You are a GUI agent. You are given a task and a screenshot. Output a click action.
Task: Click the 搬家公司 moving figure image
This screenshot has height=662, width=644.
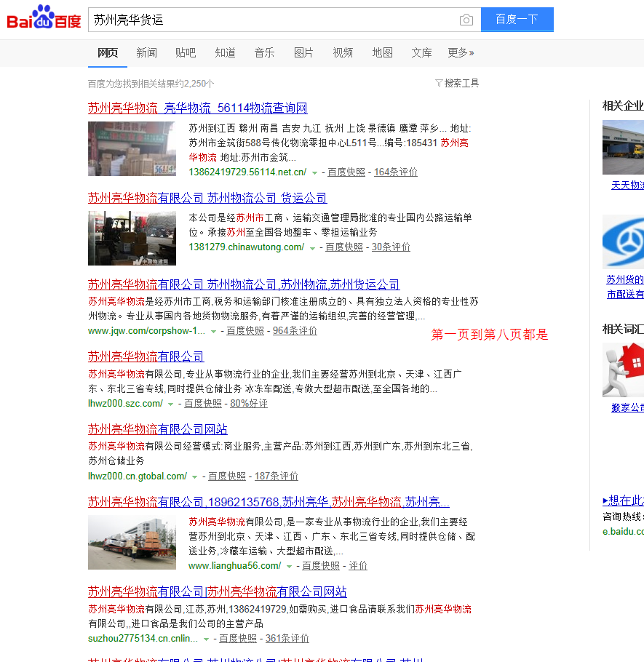(x=624, y=370)
